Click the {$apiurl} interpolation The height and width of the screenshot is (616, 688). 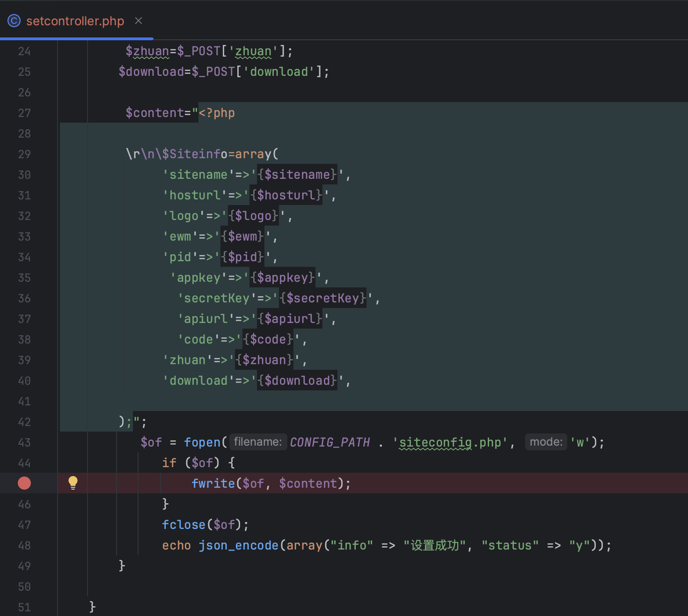click(290, 319)
